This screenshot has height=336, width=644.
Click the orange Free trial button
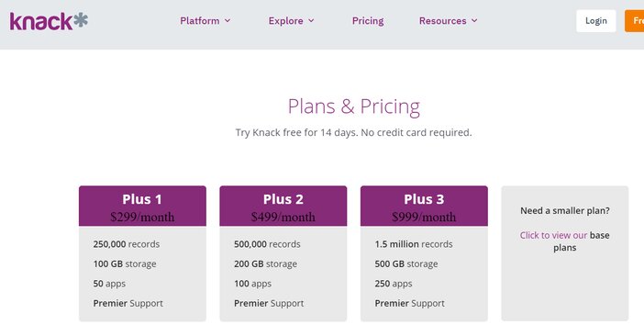[x=634, y=20]
